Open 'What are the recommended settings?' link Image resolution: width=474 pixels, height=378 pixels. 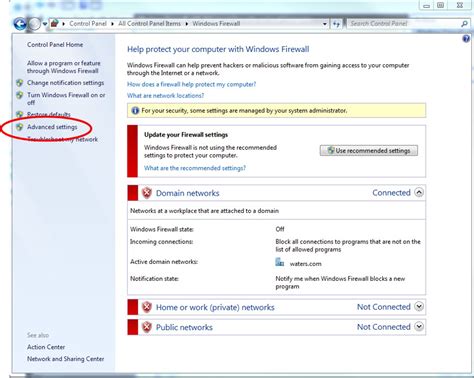pos(195,168)
